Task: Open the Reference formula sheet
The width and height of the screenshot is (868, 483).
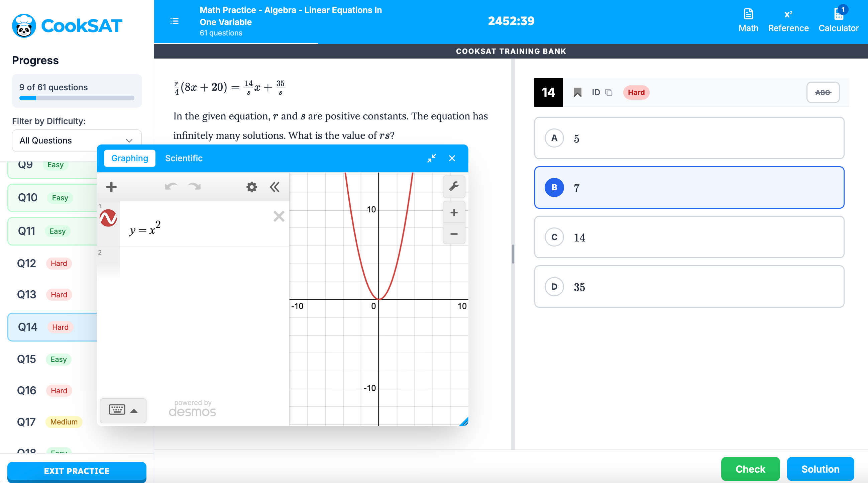Action: coord(788,21)
